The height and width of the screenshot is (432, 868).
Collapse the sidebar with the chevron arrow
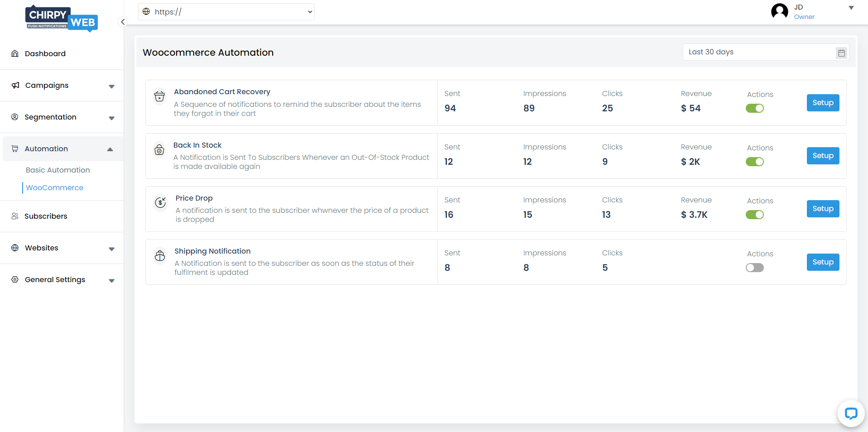[x=123, y=22]
